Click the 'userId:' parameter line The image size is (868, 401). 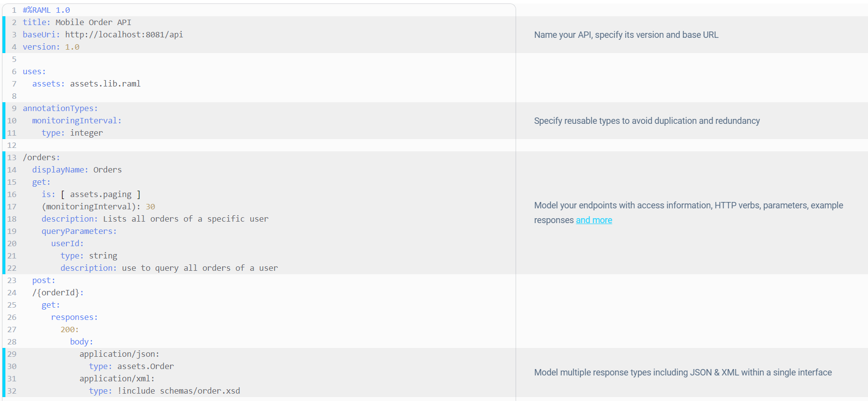67,244
